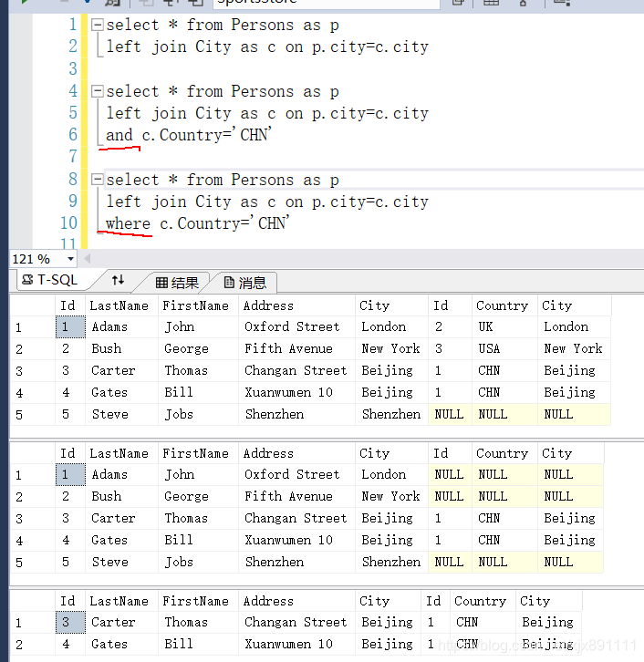
Task: Select 'Steve' in the first result grid
Action: [121, 414]
